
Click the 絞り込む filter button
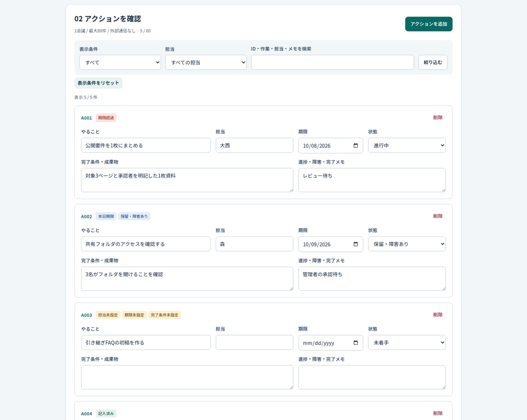[433, 62]
